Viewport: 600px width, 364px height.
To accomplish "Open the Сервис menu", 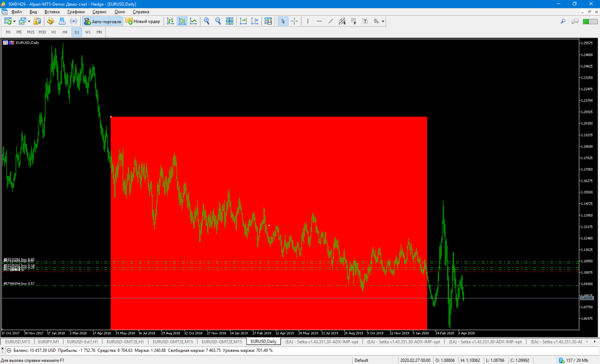I will click(x=100, y=12).
